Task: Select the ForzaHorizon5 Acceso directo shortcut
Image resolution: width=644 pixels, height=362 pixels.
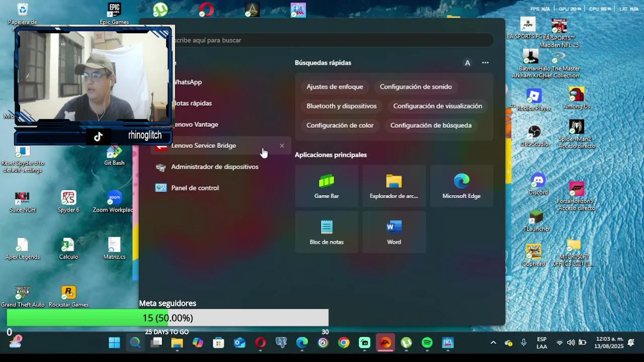Action: (576, 197)
